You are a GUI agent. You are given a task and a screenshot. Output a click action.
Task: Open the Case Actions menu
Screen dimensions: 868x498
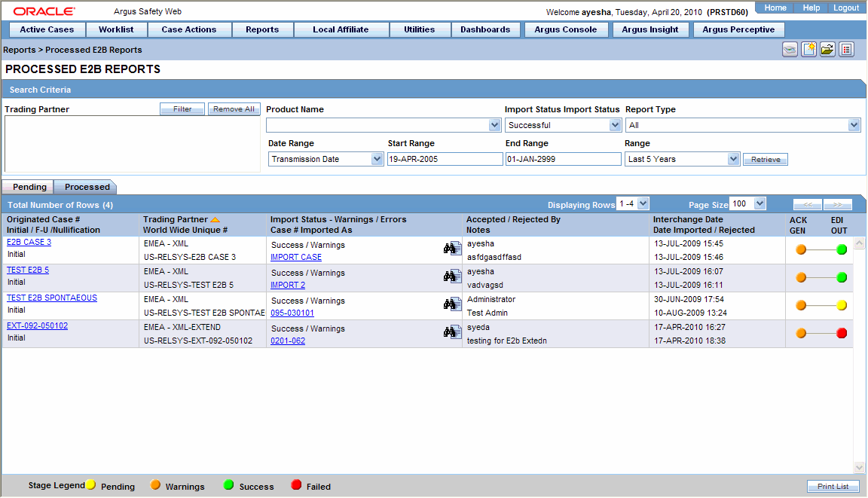(x=189, y=30)
